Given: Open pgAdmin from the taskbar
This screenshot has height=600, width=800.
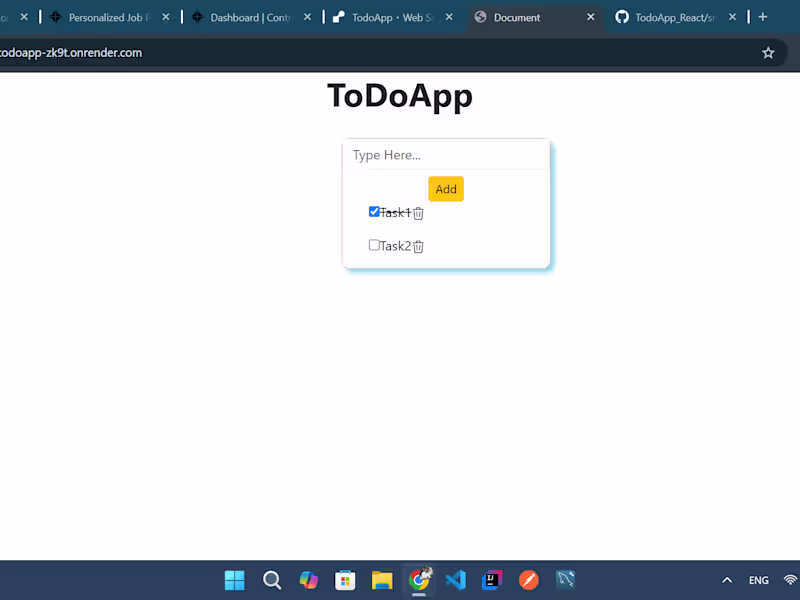Looking at the screenshot, I should click(565, 580).
